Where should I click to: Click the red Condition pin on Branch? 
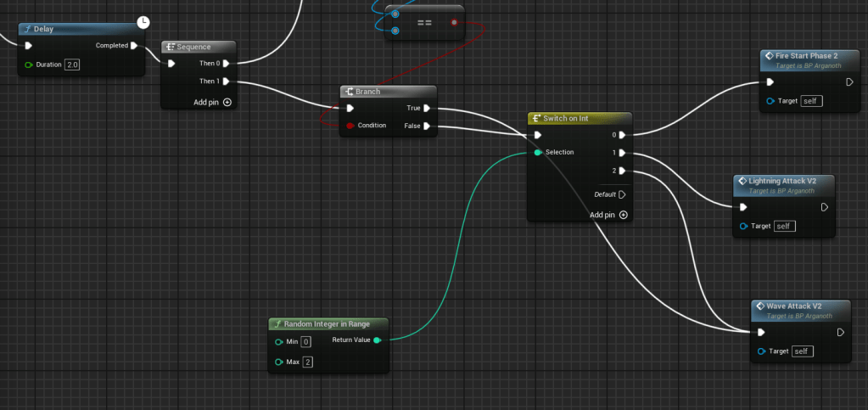point(349,126)
